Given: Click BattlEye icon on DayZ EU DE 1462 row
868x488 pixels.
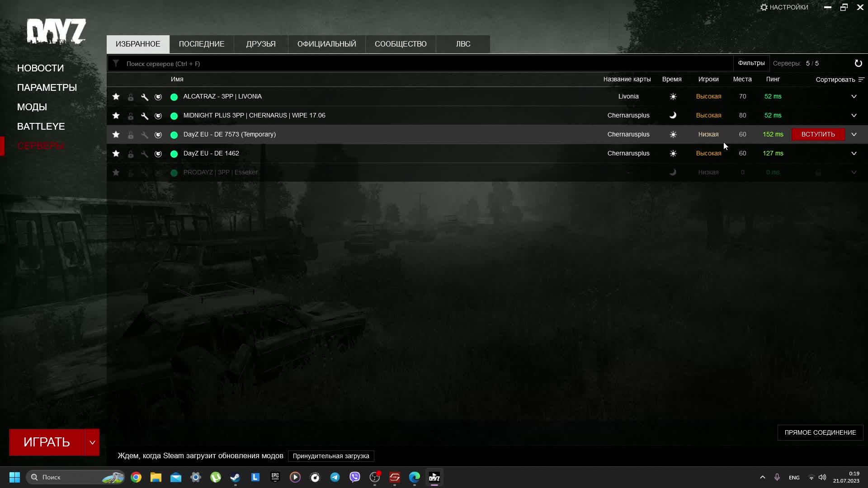Looking at the screenshot, I should (158, 154).
